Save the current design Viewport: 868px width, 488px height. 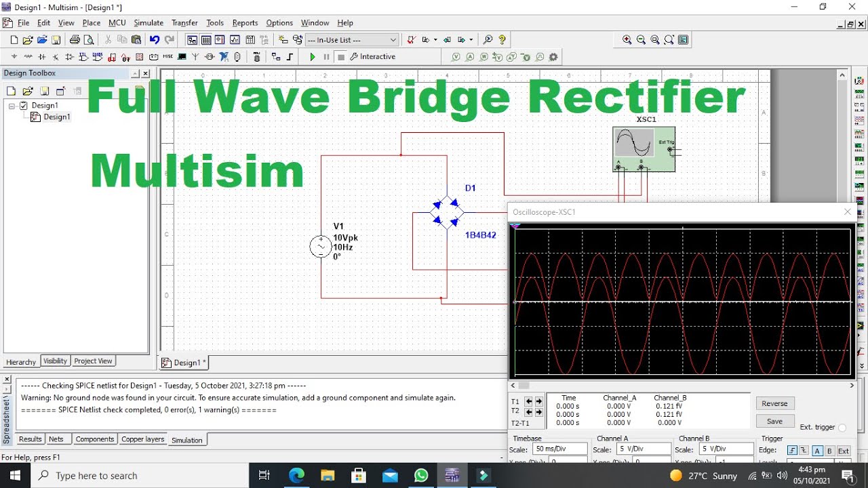[56, 40]
